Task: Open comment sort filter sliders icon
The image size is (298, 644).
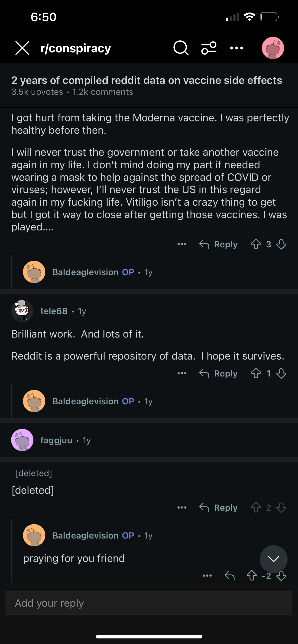Action: pos(209,48)
